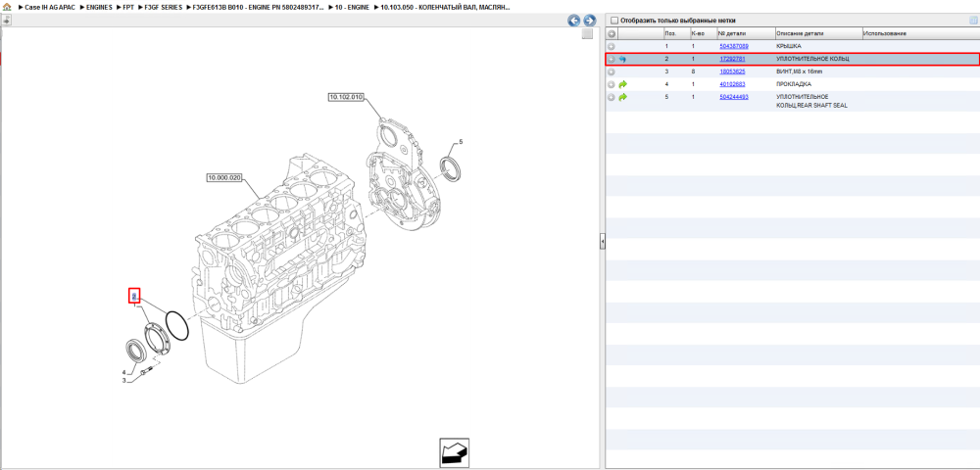Click callout 1 on the diagram
This screenshot has height=470, width=980.
[x=133, y=305]
